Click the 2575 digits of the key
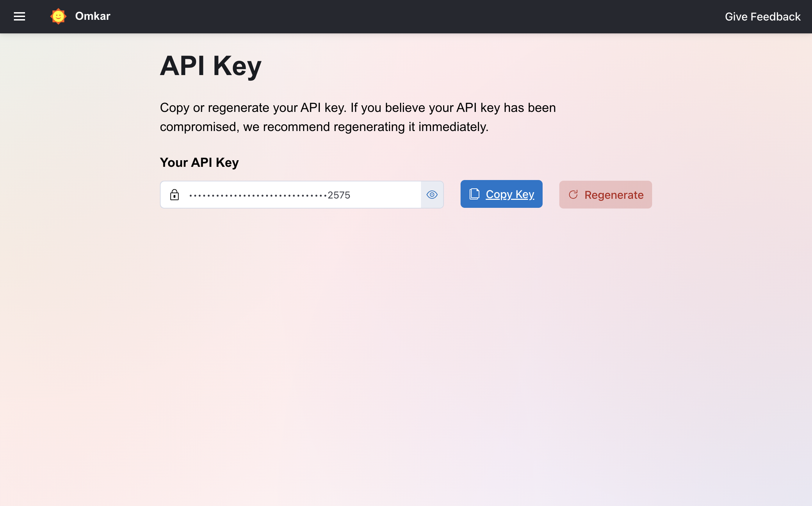Viewport: 812px width, 506px height. tap(339, 195)
